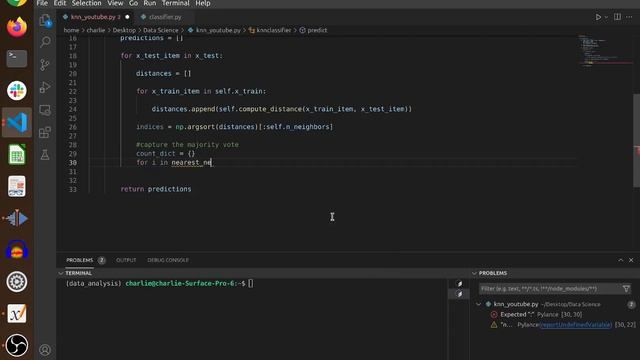Open the Go menu
This screenshot has width=640, height=360.
click(133, 3)
